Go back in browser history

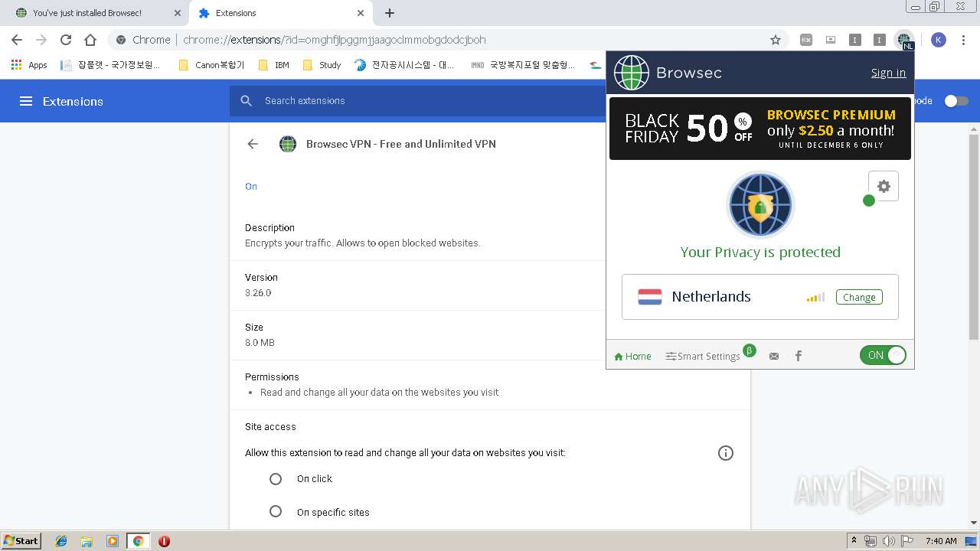click(x=17, y=40)
